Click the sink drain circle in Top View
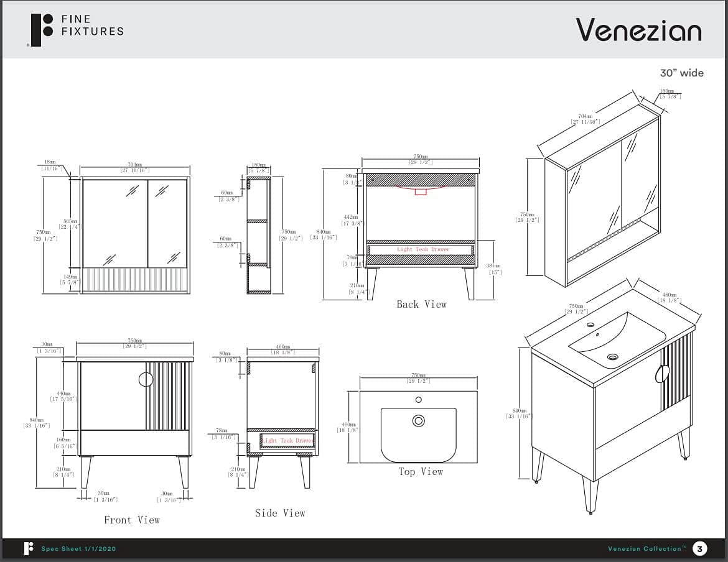 (x=418, y=421)
